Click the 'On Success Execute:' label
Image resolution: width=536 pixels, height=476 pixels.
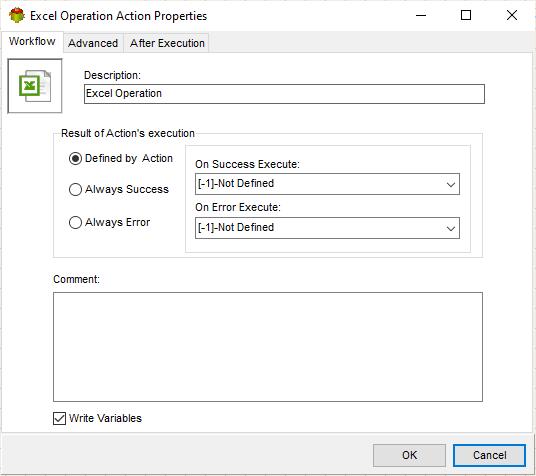(x=247, y=164)
